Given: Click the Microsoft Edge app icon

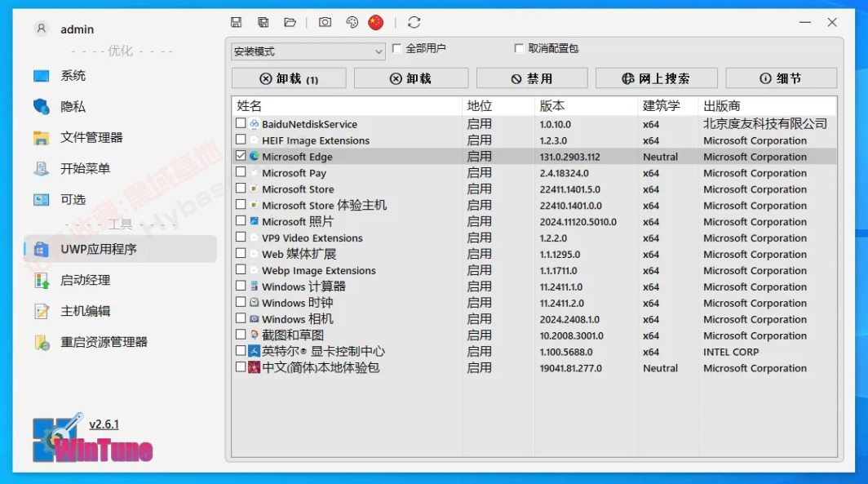Looking at the screenshot, I should (x=254, y=156).
